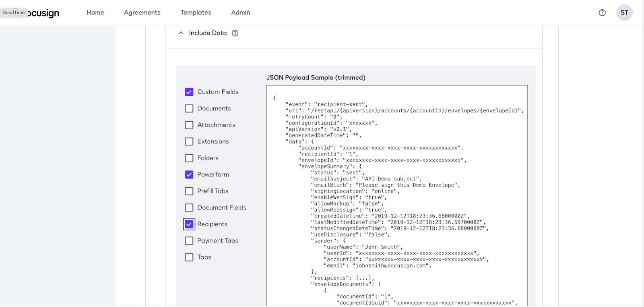Check the Payment Tabs option
Image resolution: width=644 pixels, height=307 pixels.
coord(189,241)
